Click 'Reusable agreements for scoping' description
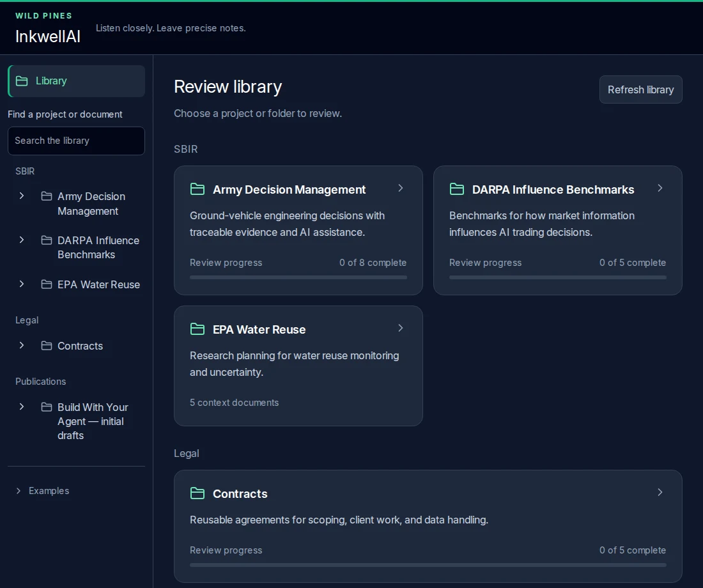 [339, 520]
